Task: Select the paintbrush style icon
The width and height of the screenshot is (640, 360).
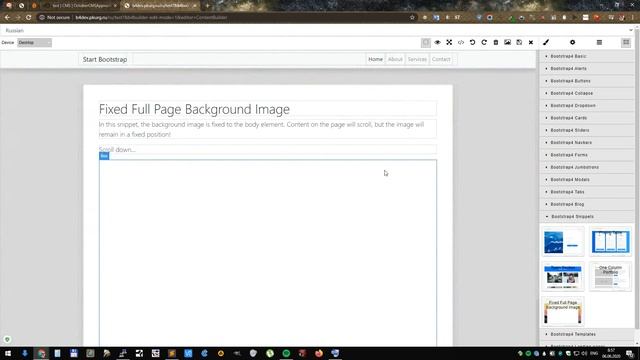Action: point(546,42)
